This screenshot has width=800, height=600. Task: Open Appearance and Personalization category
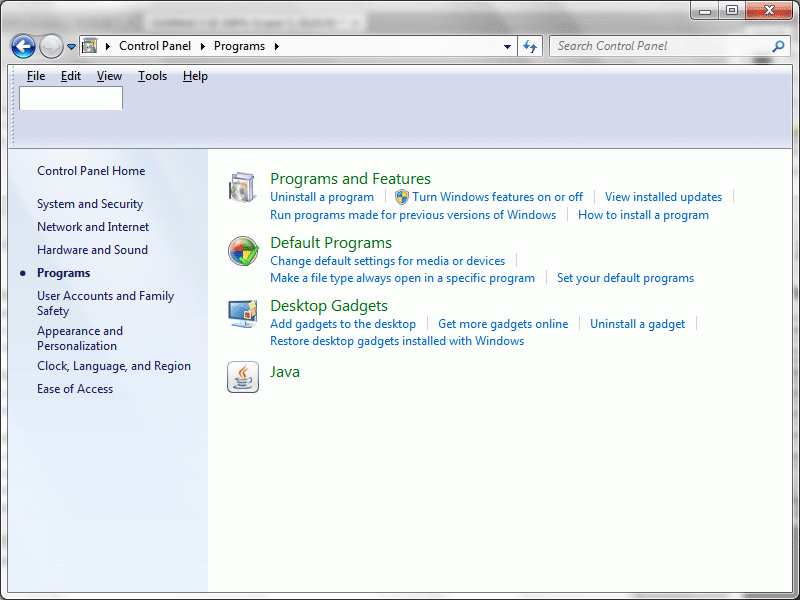pos(80,338)
